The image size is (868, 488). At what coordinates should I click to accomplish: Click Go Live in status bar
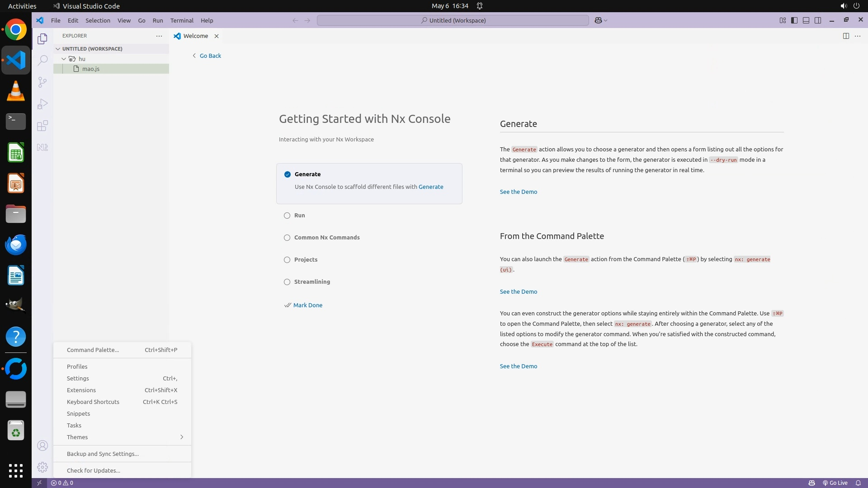click(x=835, y=483)
